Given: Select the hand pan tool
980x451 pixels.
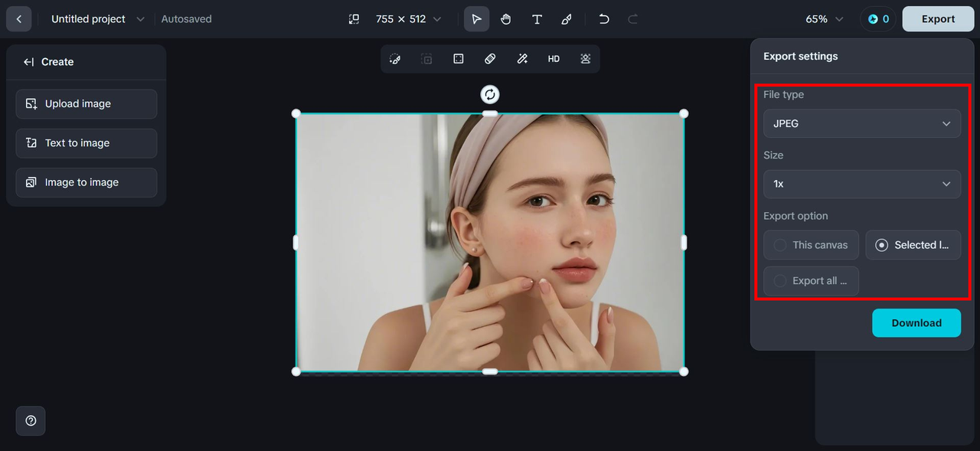Looking at the screenshot, I should pos(506,19).
